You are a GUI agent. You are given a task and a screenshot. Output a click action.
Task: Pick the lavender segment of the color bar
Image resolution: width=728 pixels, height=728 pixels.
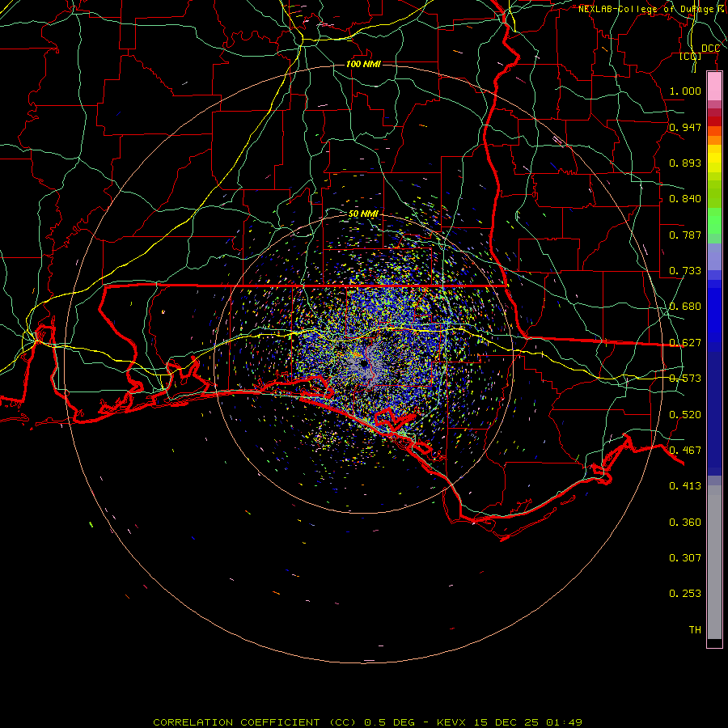(x=714, y=256)
